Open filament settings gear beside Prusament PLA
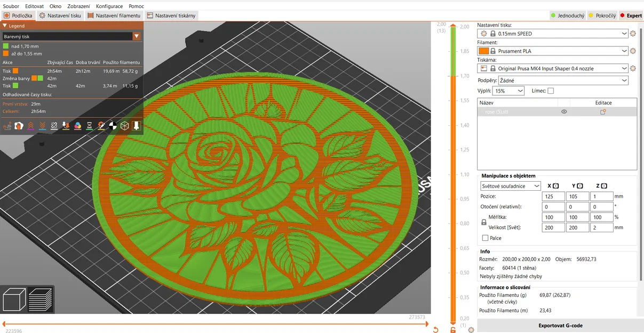This screenshot has width=644, height=333. coord(633,51)
